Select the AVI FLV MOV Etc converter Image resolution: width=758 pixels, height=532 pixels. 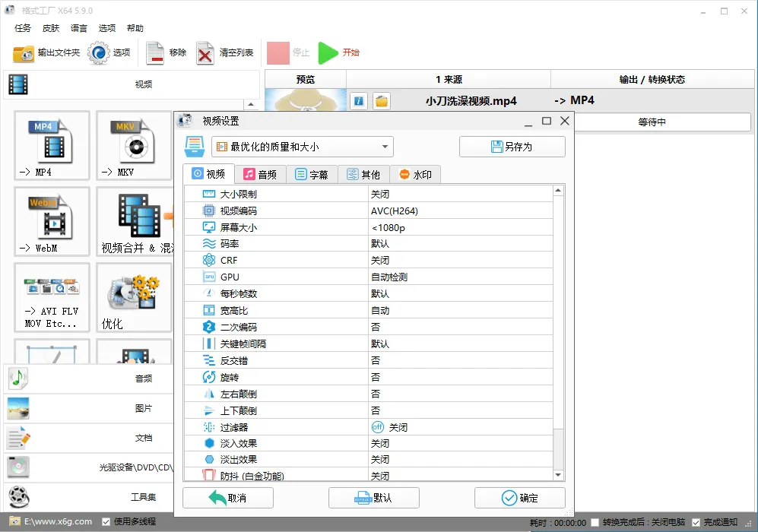pyautogui.click(x=51, y=297)
